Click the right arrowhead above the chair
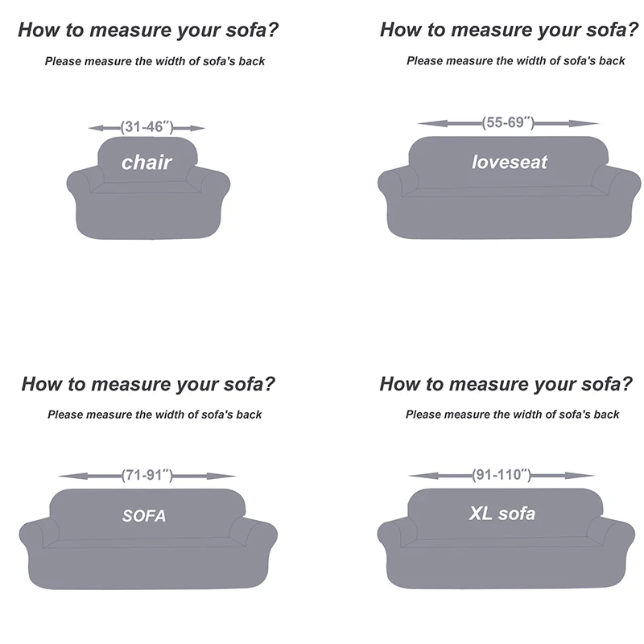The width and height of the screenshot is (644, 644). pos(200,127)
